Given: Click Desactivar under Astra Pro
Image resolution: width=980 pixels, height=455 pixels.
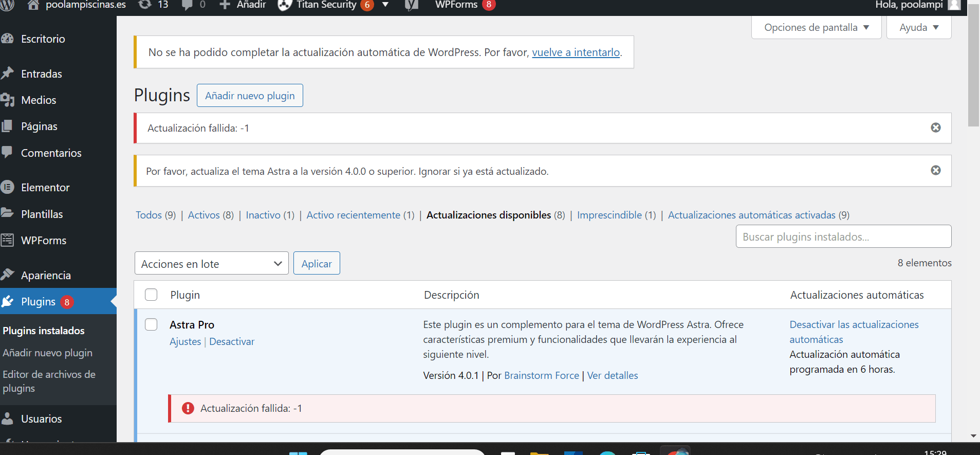Looking at the screenshot, I should (232, 341).
